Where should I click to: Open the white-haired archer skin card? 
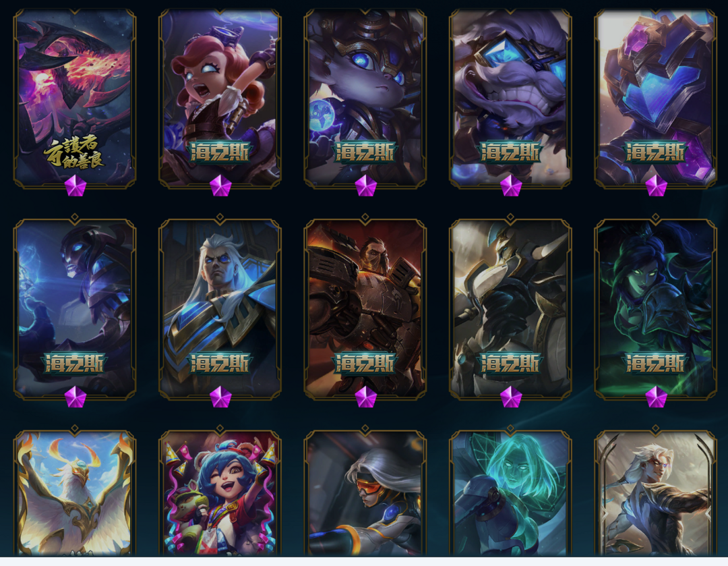(656, 492)
